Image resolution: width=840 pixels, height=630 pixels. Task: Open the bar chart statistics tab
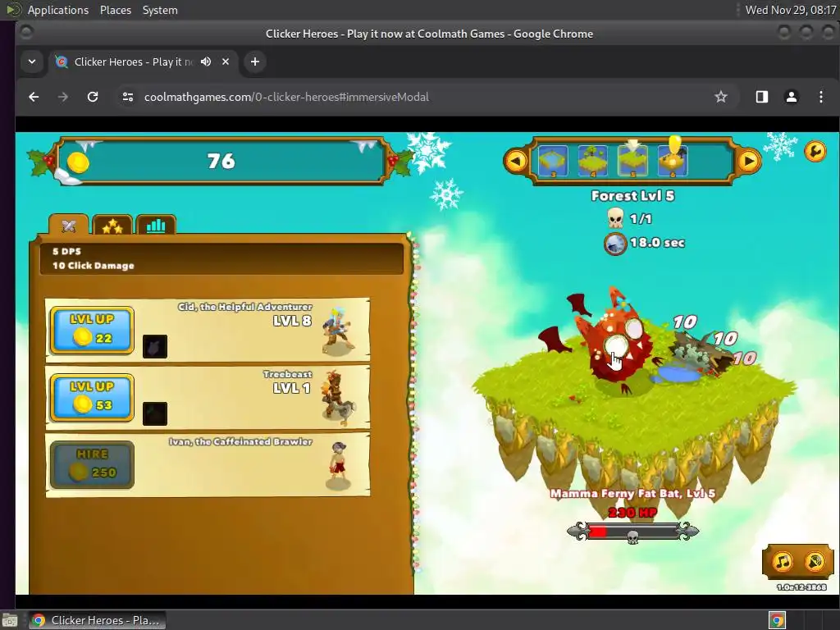[x=156, y=226]
